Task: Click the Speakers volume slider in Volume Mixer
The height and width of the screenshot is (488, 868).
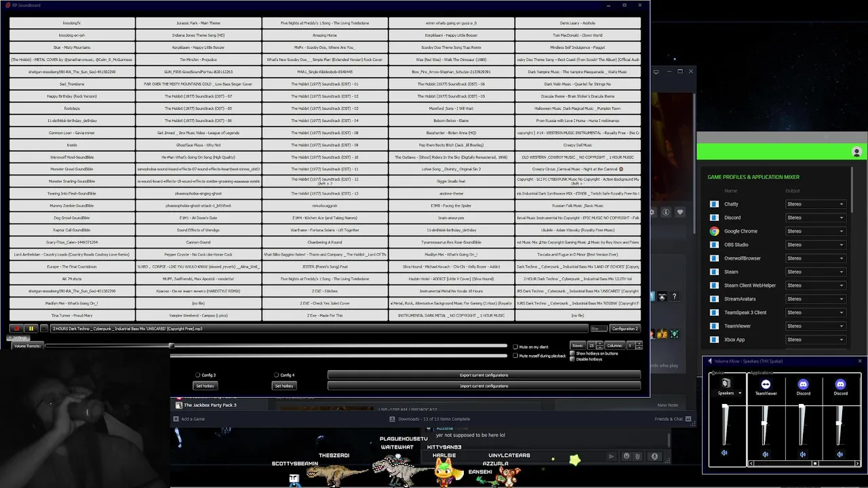Action: (725, 425)
